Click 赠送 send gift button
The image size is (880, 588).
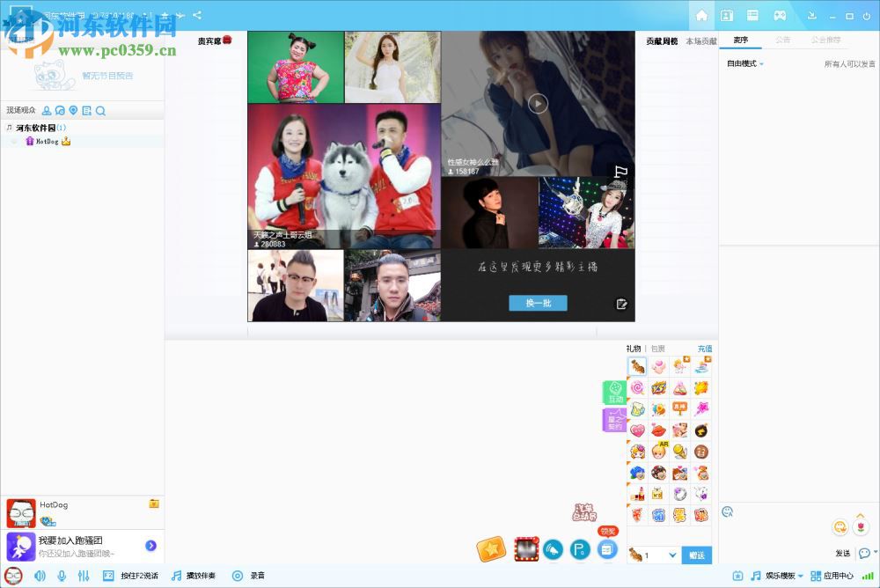point(696,555)
